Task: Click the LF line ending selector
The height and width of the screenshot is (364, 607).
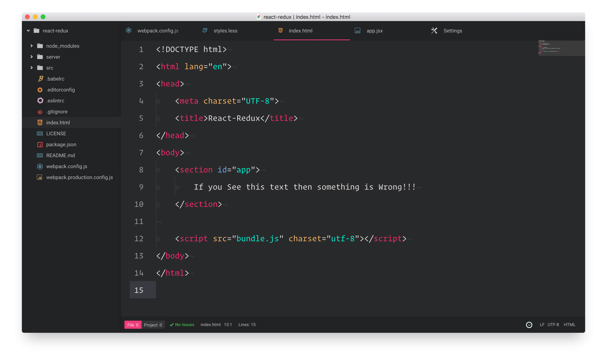Action: (542, 325)
